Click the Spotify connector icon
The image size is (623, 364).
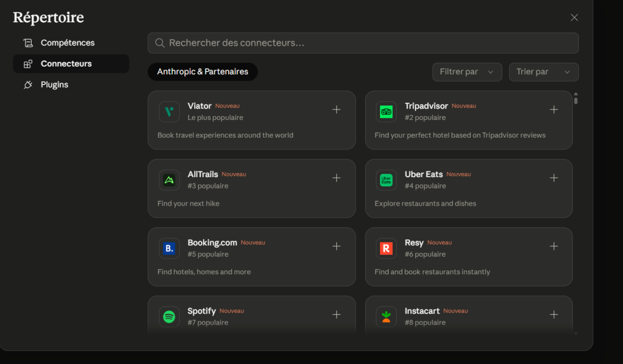pos(169,316)
